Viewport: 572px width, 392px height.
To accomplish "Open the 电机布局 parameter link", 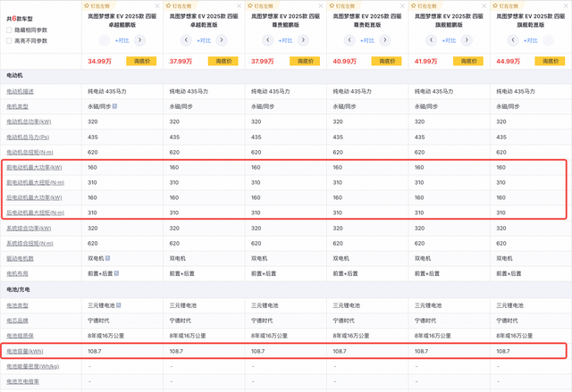I will (x=17, y=273).
